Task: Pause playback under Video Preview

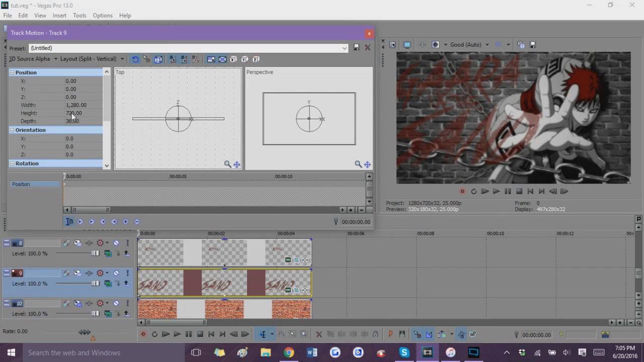Action: [508, 191]
